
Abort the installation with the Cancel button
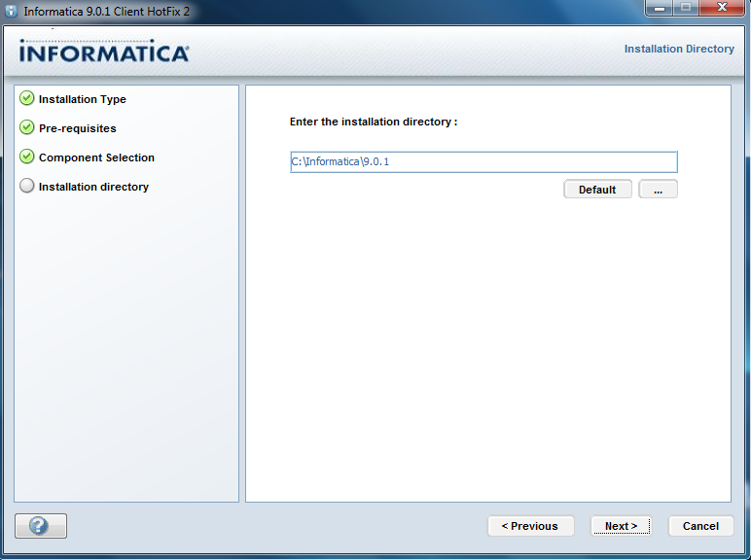(x=700, y=526)
